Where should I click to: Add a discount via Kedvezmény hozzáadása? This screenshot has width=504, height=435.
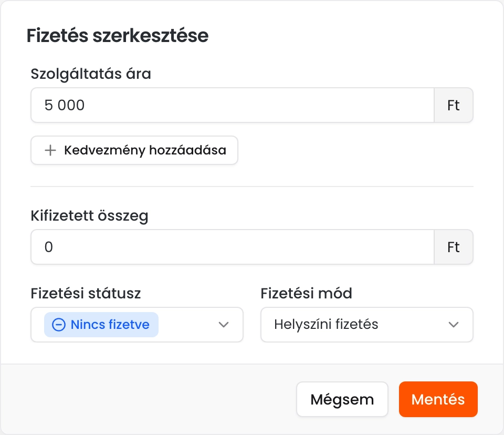point(134,150)
